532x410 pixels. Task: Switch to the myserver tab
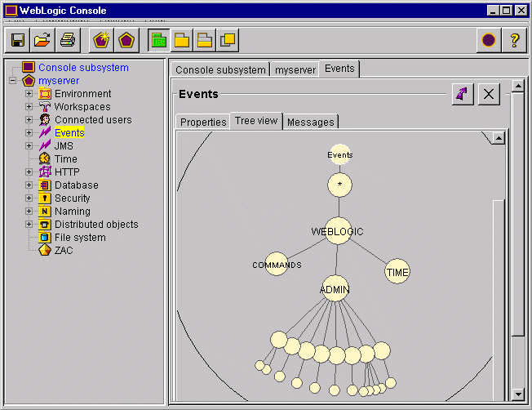[x=295, y=69]
